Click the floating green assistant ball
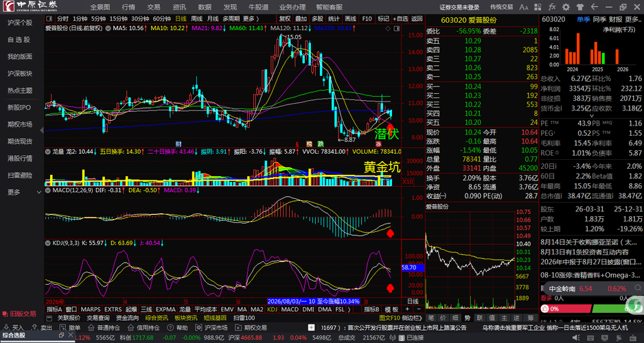644x343 pixels. (635, 304)
